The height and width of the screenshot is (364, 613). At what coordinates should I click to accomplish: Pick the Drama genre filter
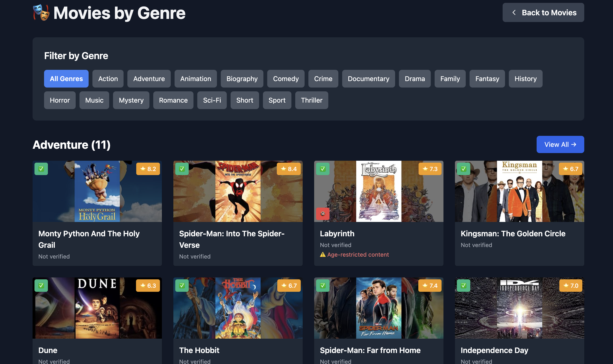(415, 79)
